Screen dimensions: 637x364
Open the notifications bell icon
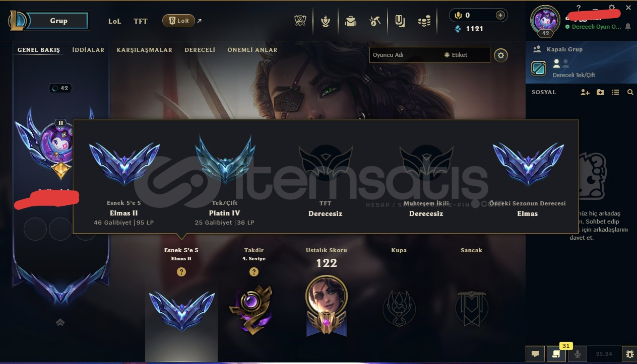628,27
